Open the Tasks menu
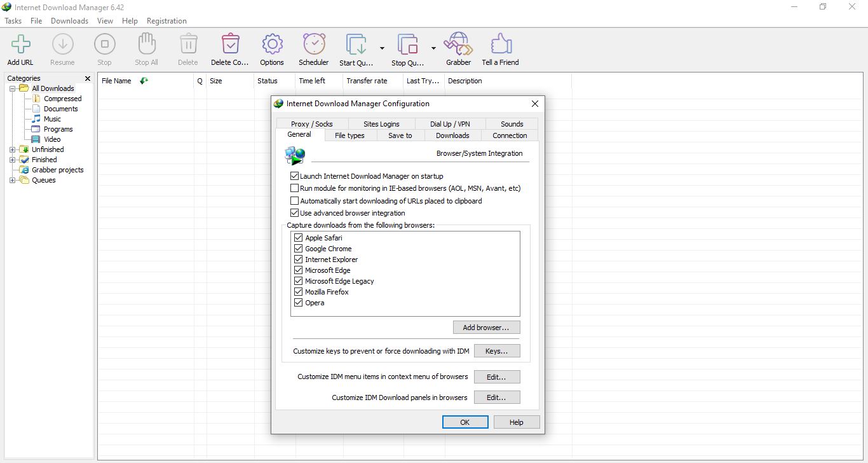Image resolution: width=868 pixels, height=463 pixels. (13, 21)
